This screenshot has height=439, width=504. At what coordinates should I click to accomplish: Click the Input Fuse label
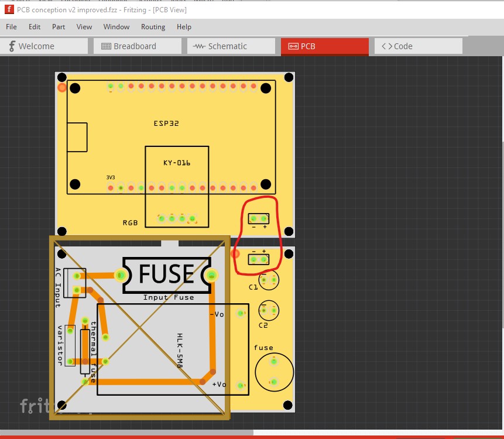169,297
